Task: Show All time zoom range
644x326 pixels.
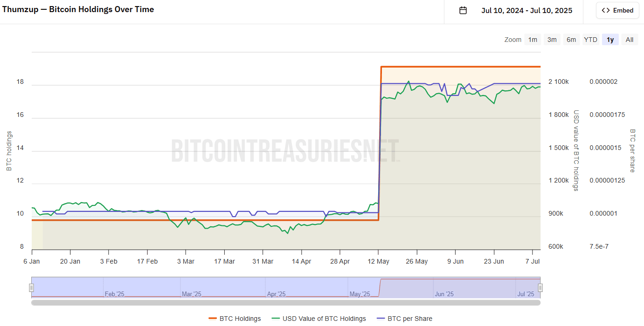Action: click(x=630, y=40)
